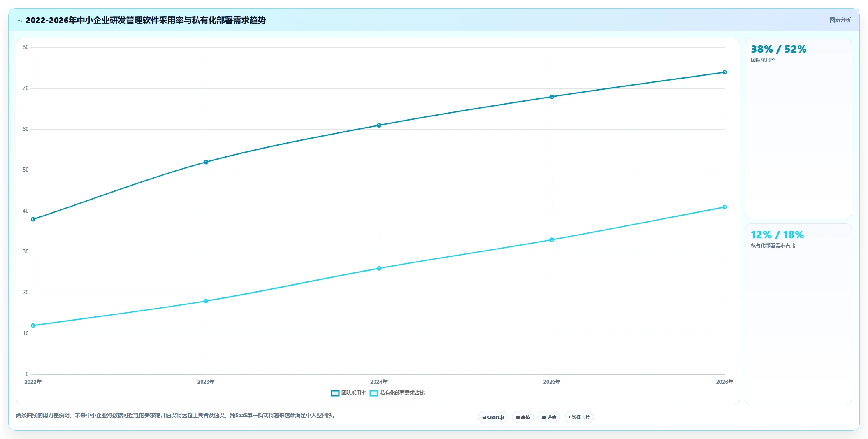Click the 2024年 point on 团队采用率 line
This screenshot has height=439, width=868.
[x=379, y=125]
